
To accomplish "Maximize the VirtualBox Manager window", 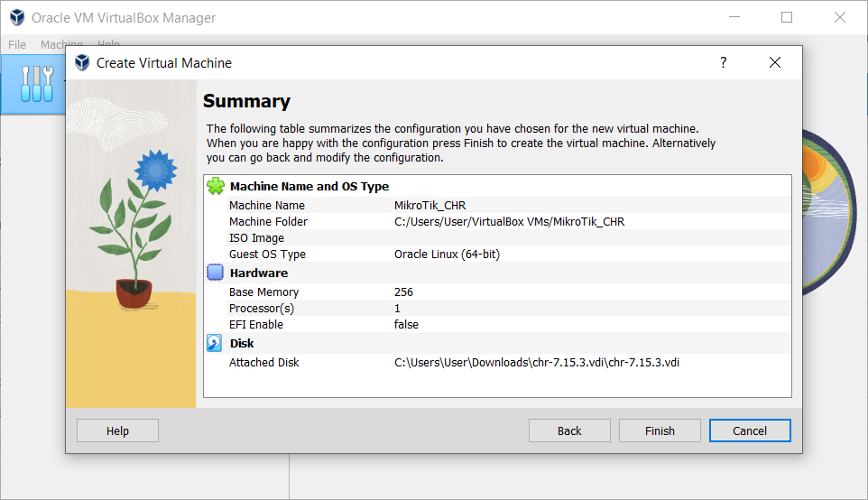I will (787, 17).
